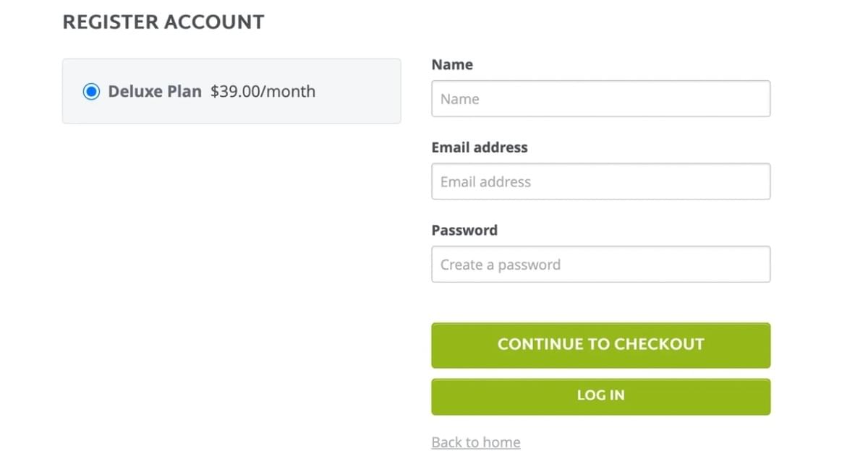This screenshot has height=464, width=868.
Task: Select the Deluxe Plan radio button
Action: (x=91, y=92)
